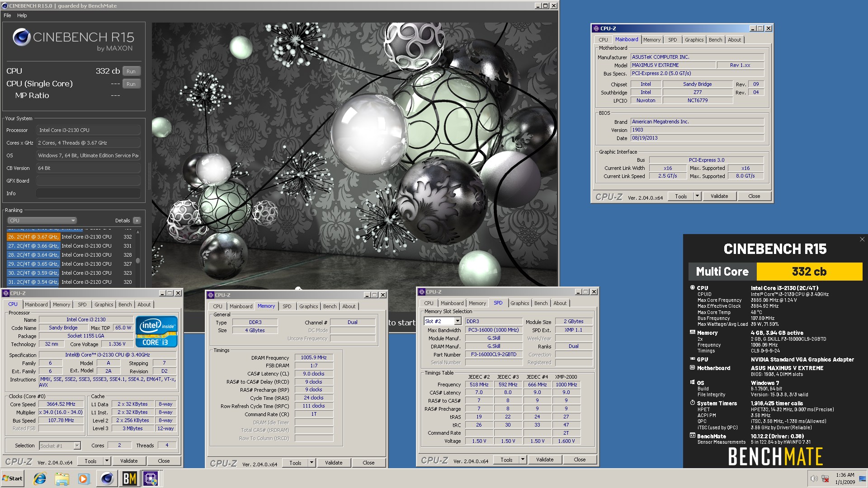Click the Cinebench R15 logo sphere
Viewport: 868px width, 488px height.
click(x=21, y=37)
